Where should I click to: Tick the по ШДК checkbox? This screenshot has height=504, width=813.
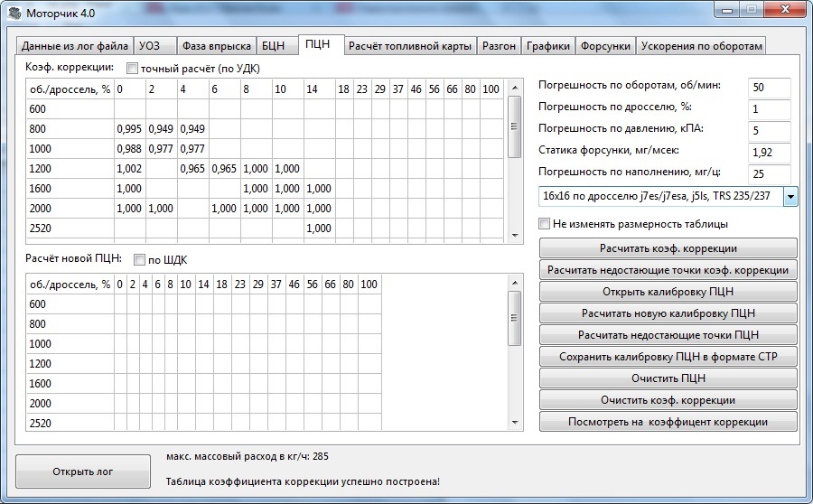139,260
